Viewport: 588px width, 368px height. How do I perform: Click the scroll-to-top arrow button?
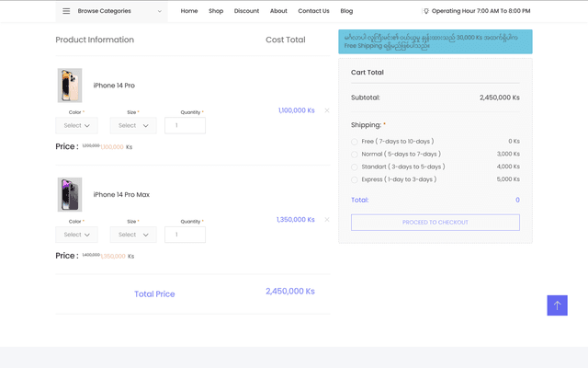coord(558,305)
